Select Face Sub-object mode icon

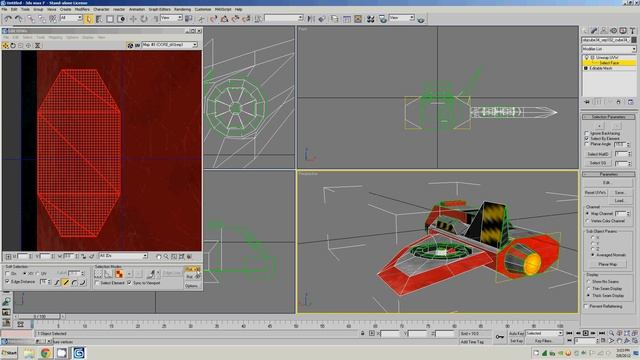tap(119, 274)
